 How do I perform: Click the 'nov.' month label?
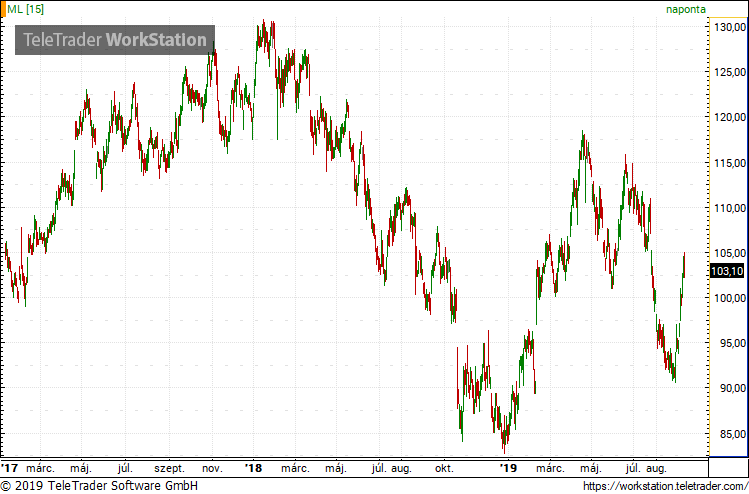click(x=213, y=468)
